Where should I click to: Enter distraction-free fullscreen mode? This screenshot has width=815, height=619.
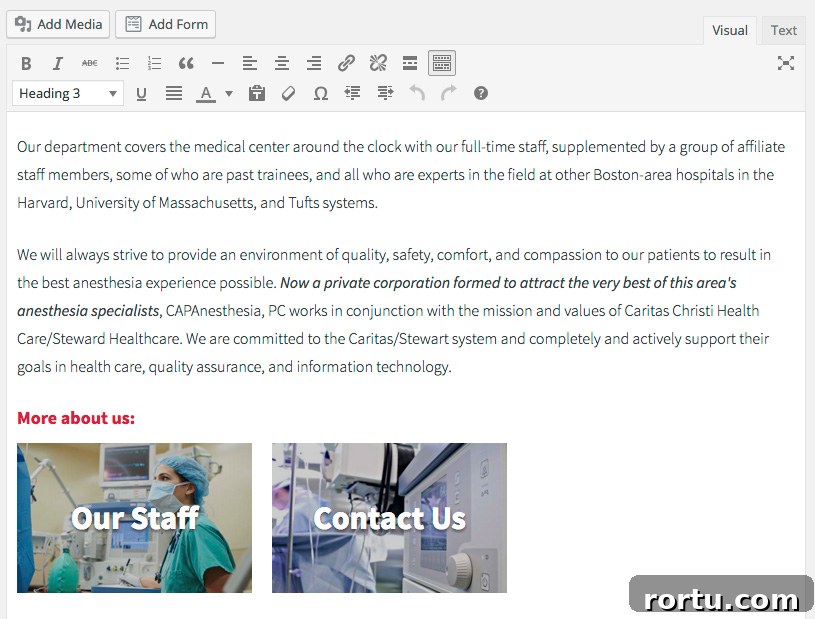click(x=785, y=63)
